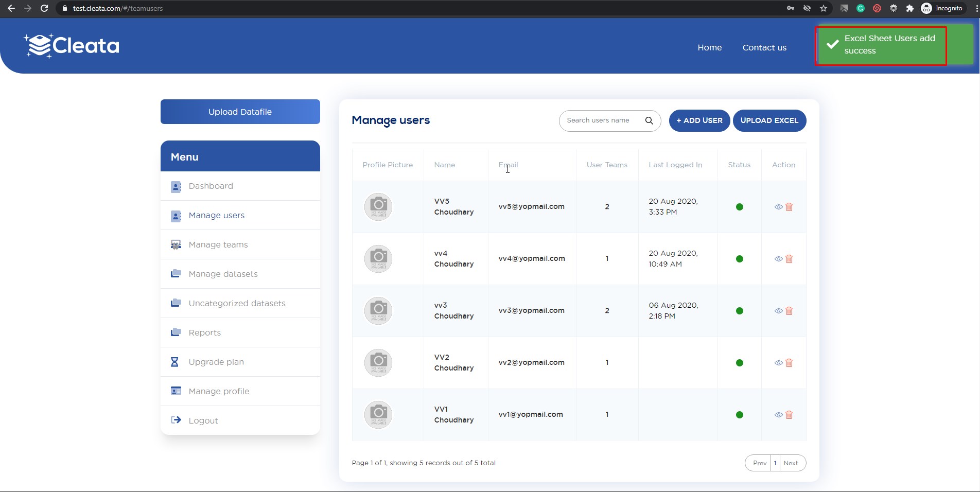Screen dimensions: 980x492
Task: Click the Upload Datafile button
Action: 240,112
